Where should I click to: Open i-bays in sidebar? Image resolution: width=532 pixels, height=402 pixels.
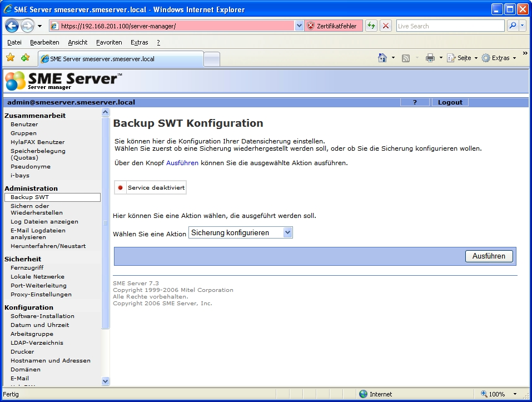point(20,175)
